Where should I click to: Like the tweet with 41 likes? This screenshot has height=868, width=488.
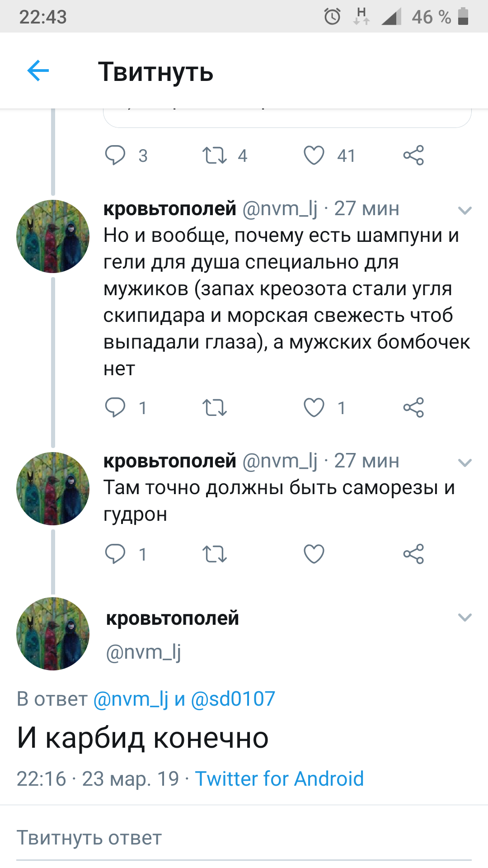(x=314, y=156)
